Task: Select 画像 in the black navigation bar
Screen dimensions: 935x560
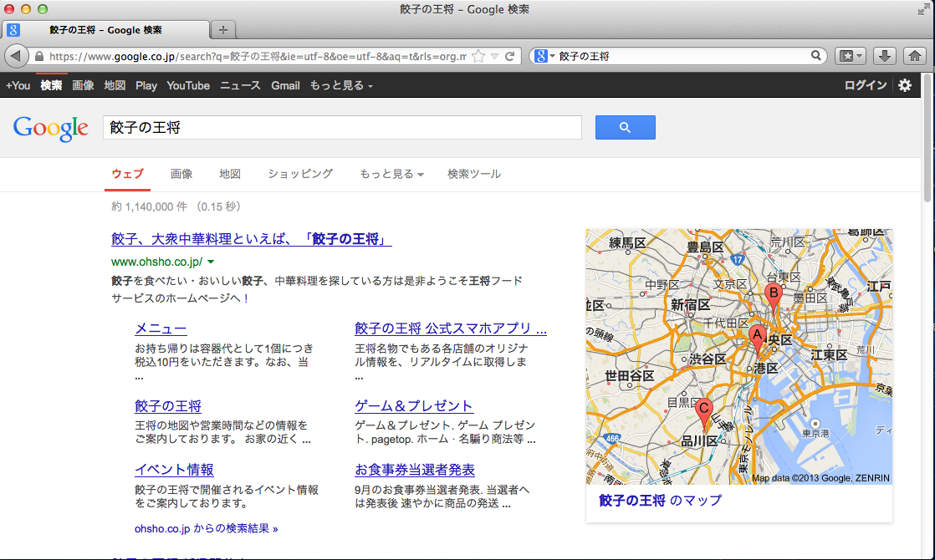Action: coord(83,85)
